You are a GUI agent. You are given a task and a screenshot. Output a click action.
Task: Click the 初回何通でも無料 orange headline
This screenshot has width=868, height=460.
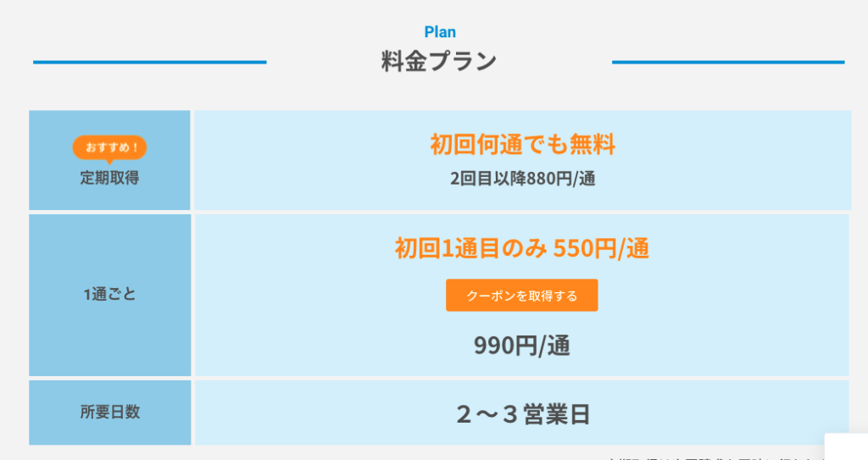tap(522, 145)
